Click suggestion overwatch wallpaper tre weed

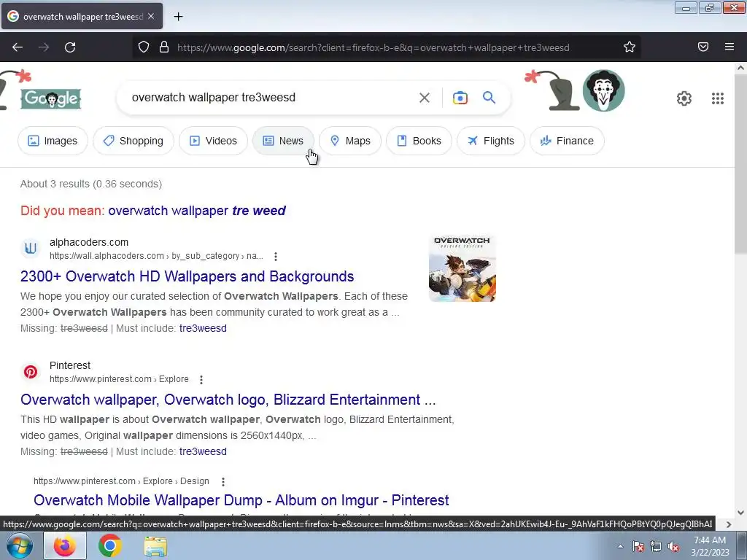[x=197, y=211]
